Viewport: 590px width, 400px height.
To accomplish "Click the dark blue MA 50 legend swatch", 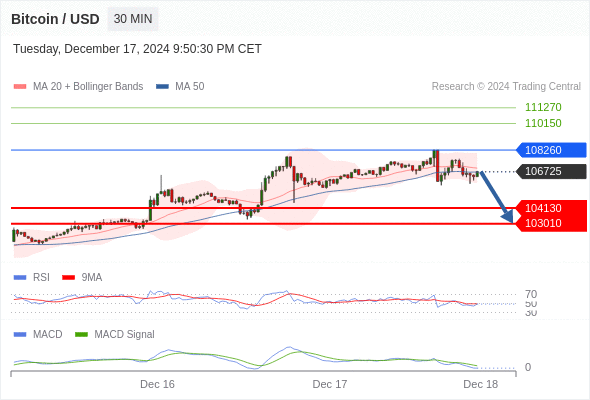I will (x=162, y=87).
